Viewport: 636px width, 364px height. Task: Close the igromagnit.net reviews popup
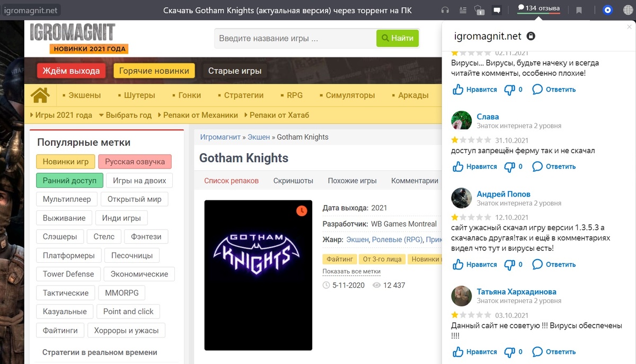(x=629, y=26)
